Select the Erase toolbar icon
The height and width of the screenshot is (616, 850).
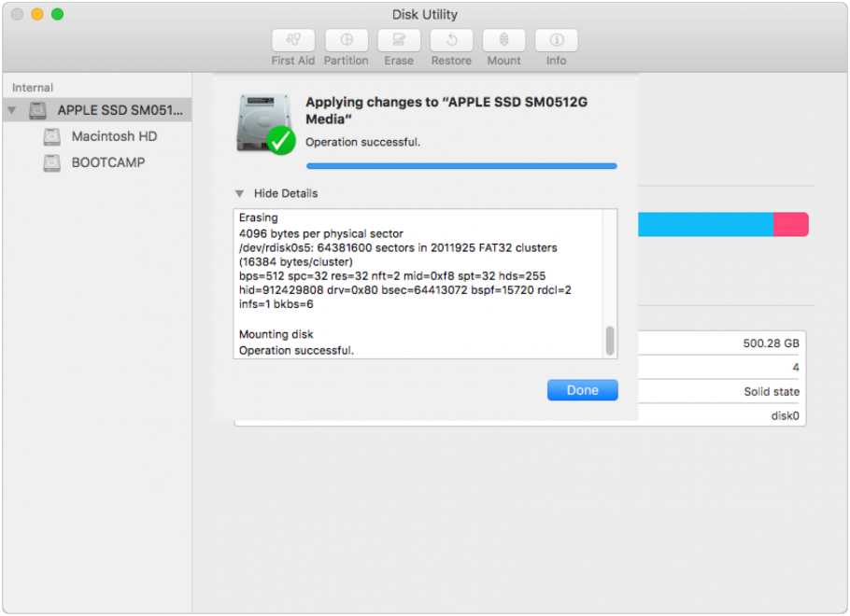(399, 40)
